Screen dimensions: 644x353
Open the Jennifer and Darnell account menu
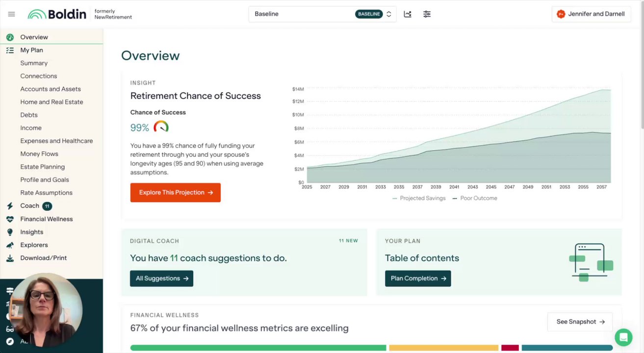pos(591,14)
